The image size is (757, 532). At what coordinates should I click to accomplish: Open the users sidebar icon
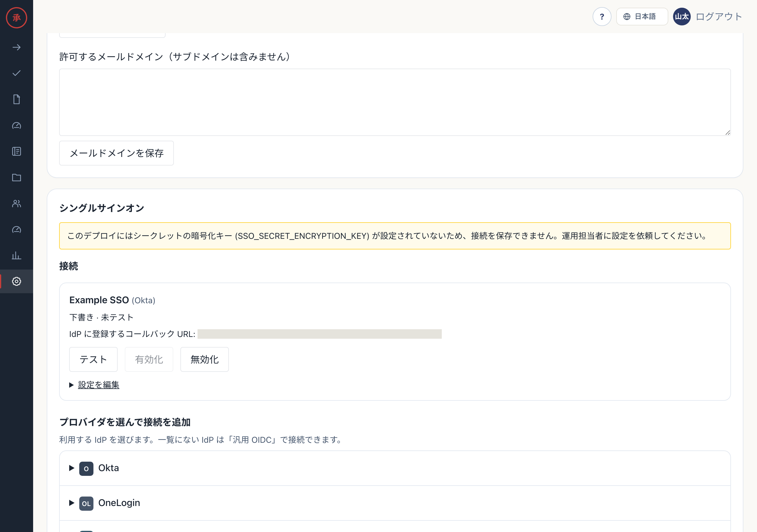click(x=17, y=203)
